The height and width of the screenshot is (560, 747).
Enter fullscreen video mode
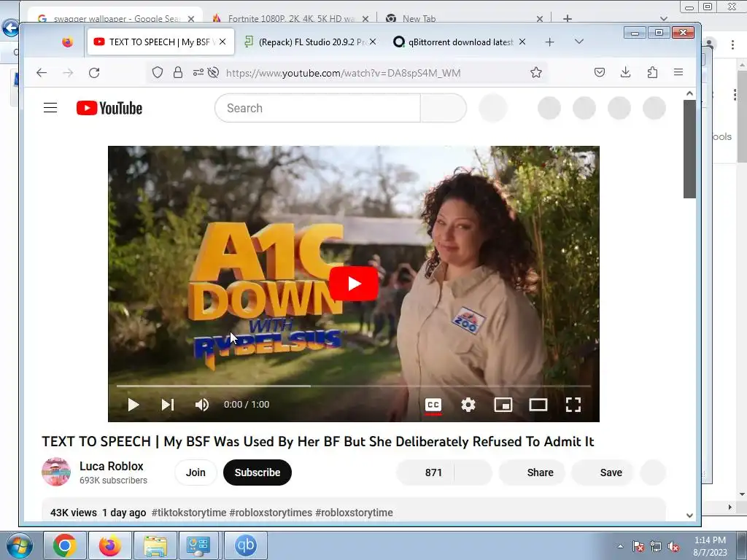point(573,405)
